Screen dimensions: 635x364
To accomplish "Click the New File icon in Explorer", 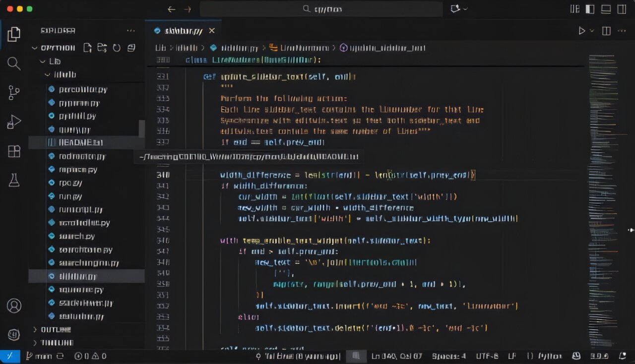I will (87, 48).
